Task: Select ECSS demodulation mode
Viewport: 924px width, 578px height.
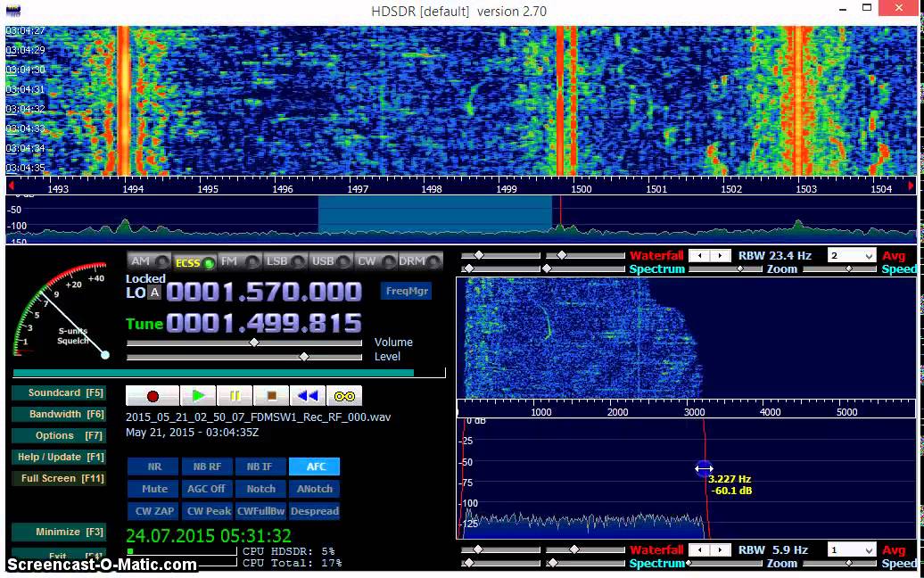Action: pyautogui.click(x=194, y=262)
